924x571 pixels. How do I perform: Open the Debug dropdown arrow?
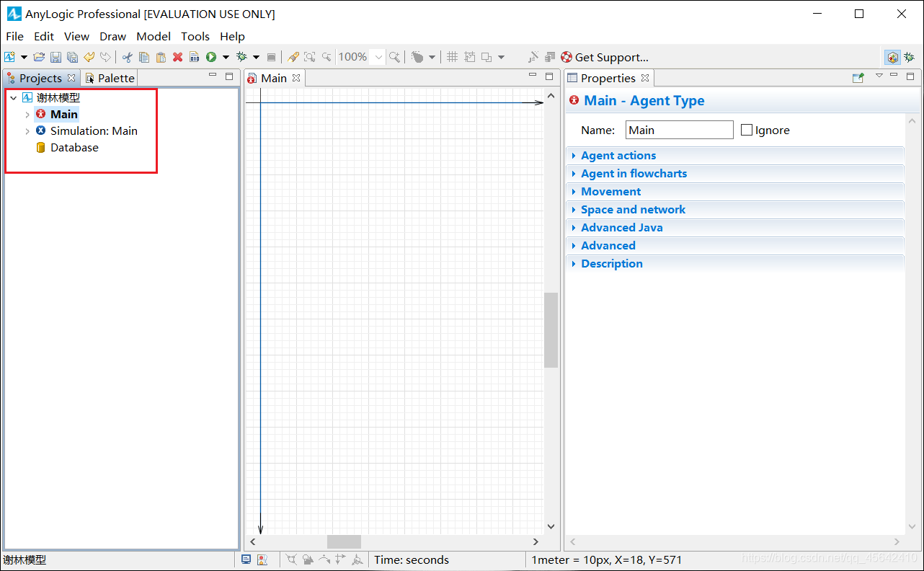tap(256, 57)
